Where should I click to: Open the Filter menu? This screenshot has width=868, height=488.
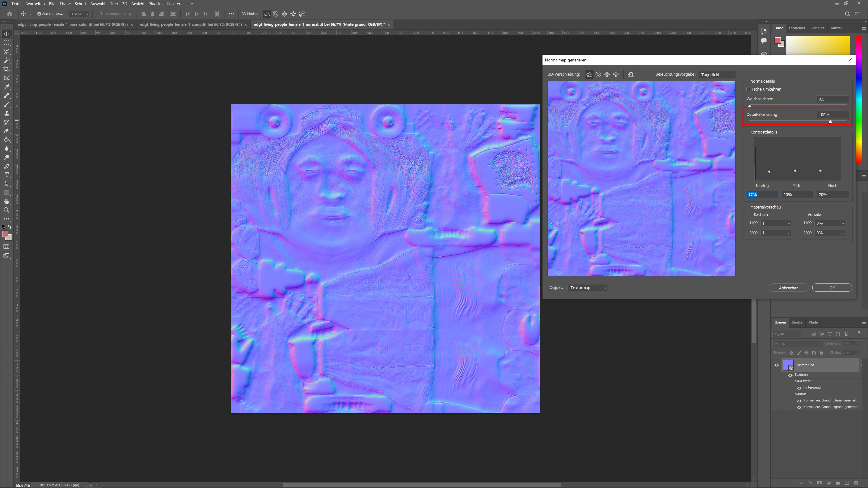[113, 4]
